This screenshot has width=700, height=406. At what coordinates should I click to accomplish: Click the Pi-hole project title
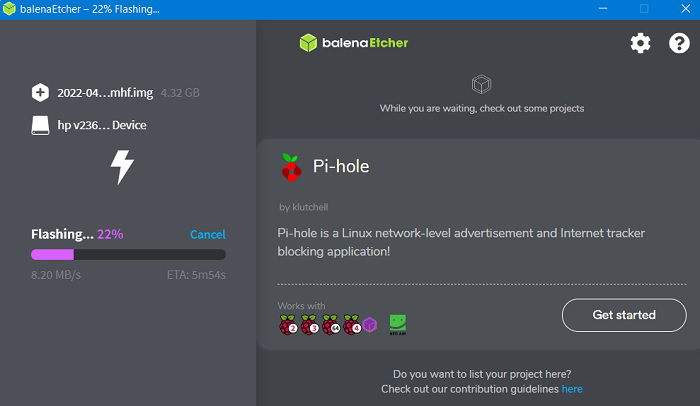[341, 166]
